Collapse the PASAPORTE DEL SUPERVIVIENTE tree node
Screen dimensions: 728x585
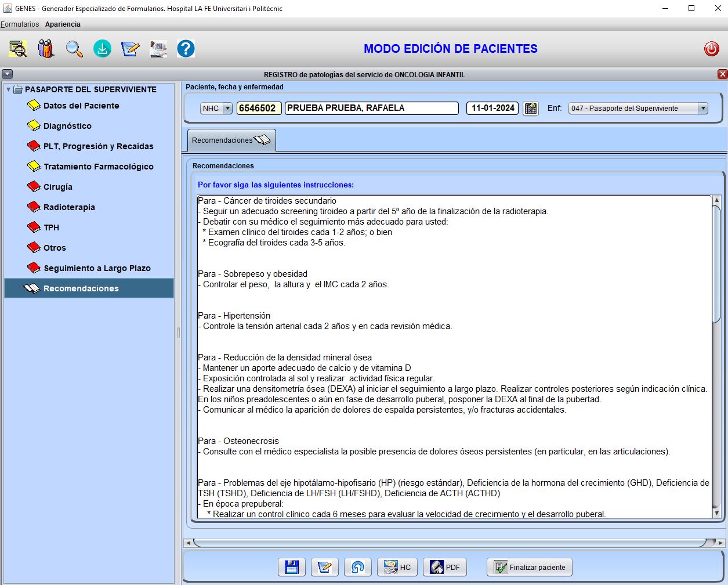point(8,89)
